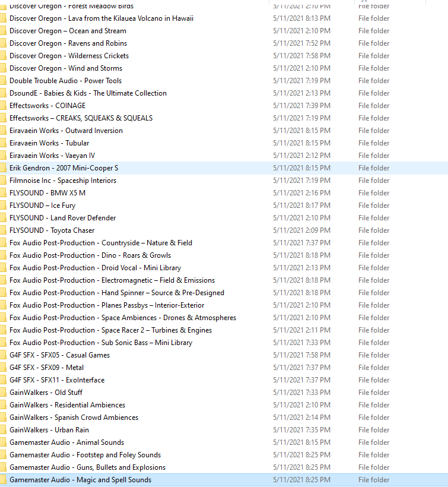Click folder icon beside FLYSOUND - BMW X5 M
448x487 pixels.
tap(3, 193)
